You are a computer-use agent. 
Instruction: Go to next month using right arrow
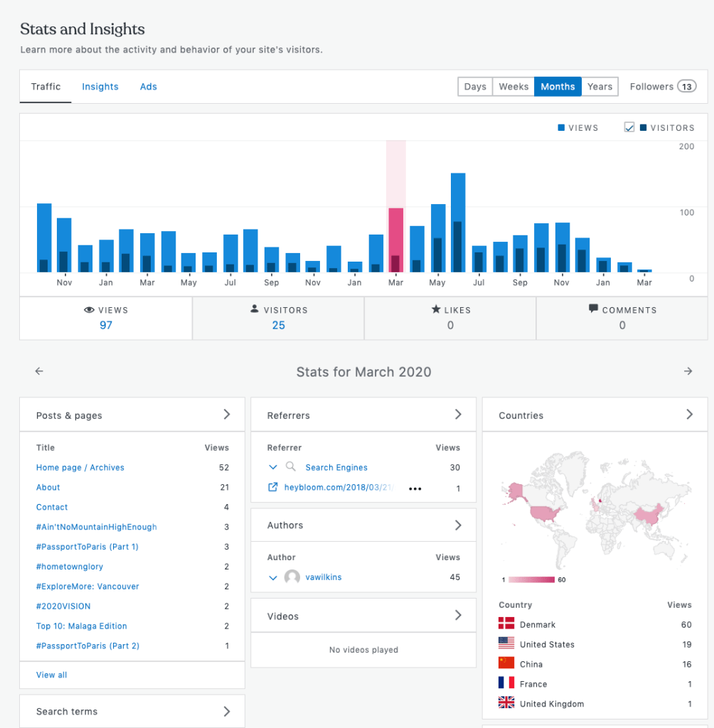688,371
